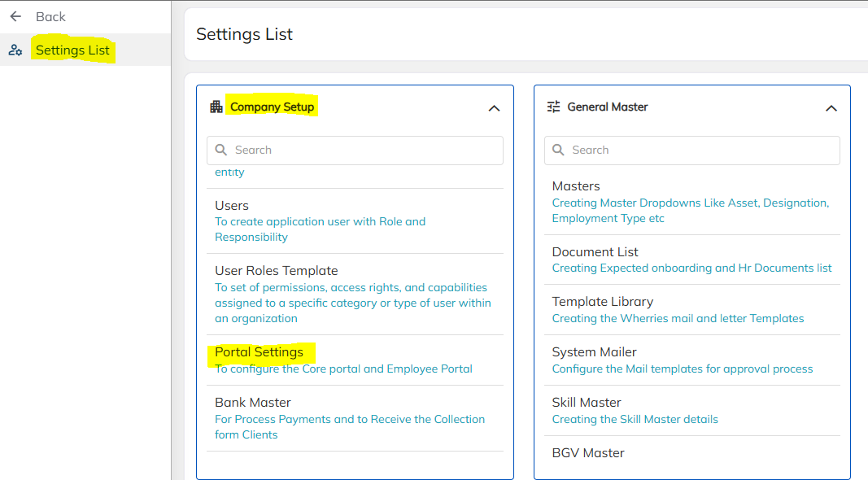Click the Company Setup building icon
This screenshot has height=480, width=868.
216,107
